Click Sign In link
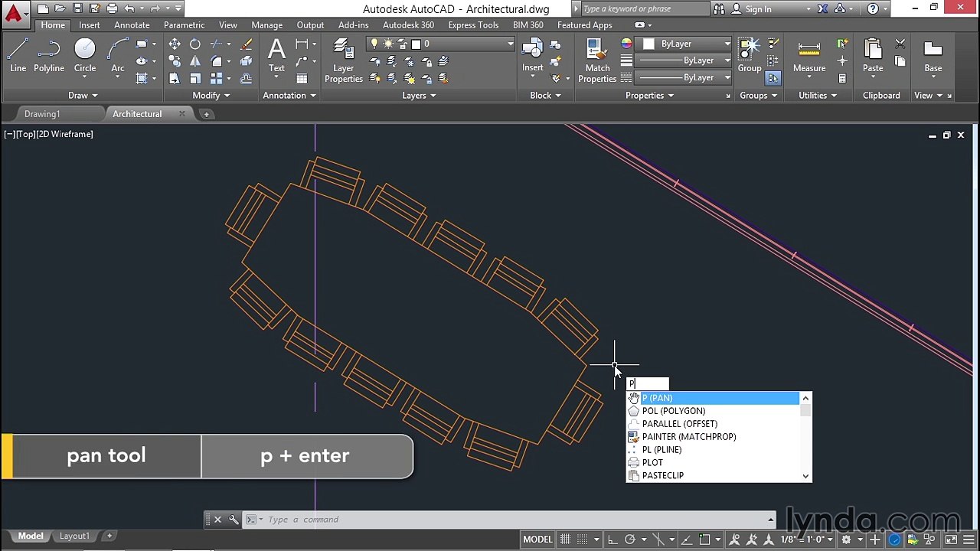Screen dimensions: 980x551 click(758, 9)
